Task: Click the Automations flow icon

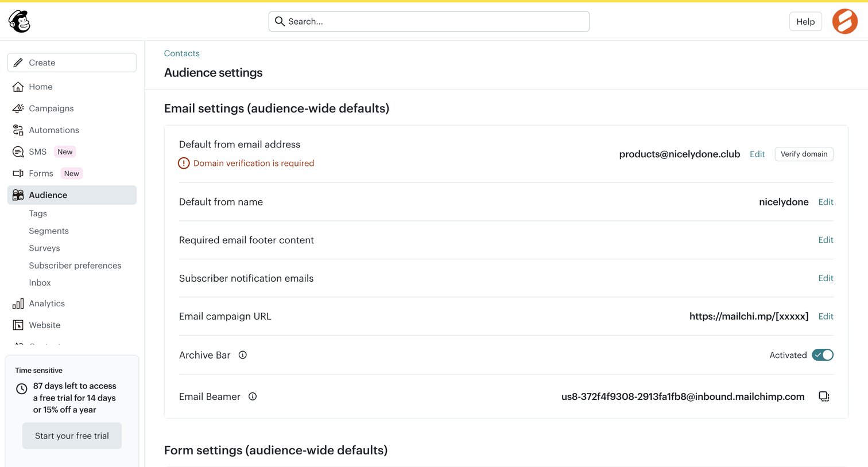Action: 18,130
